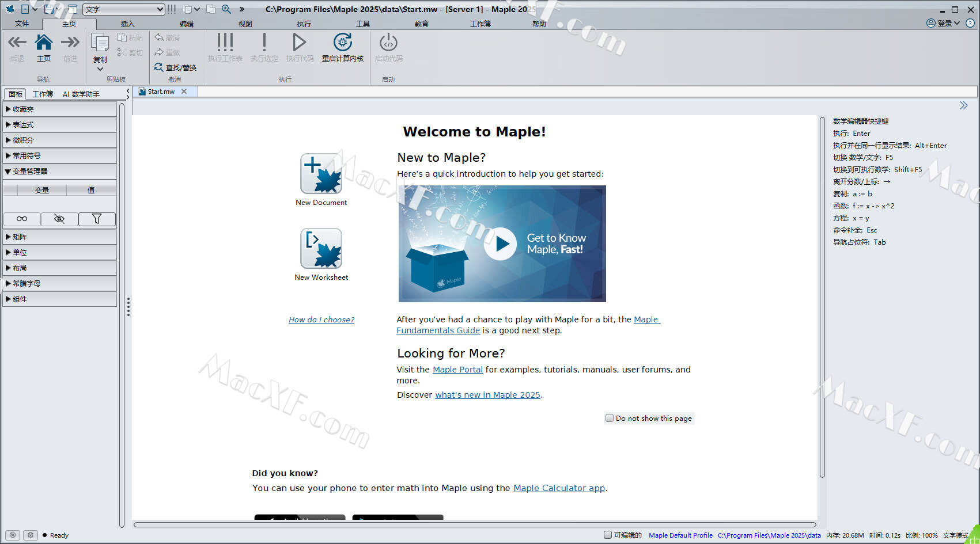Screen dimensions: 980x544
Task: Expand the 单位 palette
Action: coord(60,253)
